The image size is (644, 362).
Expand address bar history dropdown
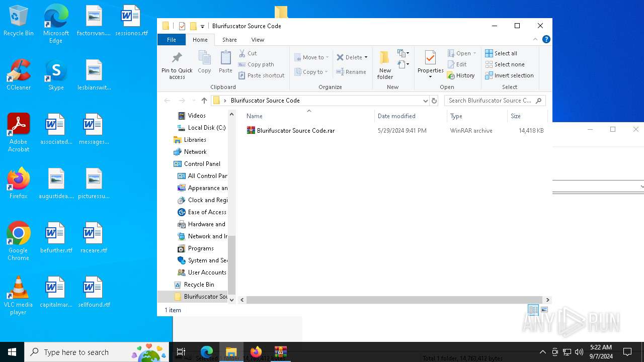click(x=425, y=101)
